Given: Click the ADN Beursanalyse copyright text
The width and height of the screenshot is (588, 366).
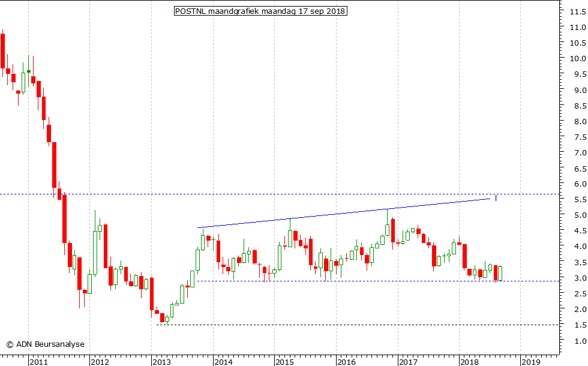Looking at the screenshot, I should point(46,344).
